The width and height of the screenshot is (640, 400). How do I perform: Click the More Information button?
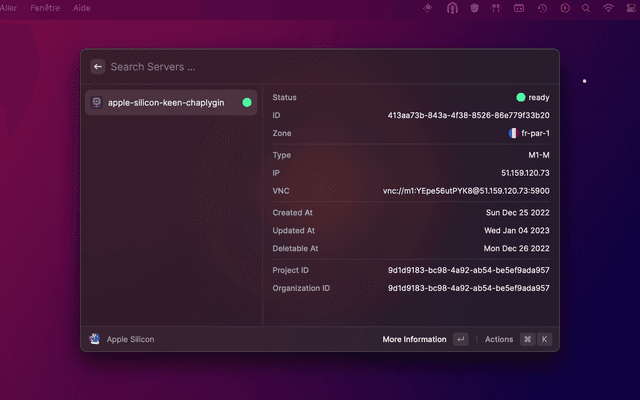point(414,339)
